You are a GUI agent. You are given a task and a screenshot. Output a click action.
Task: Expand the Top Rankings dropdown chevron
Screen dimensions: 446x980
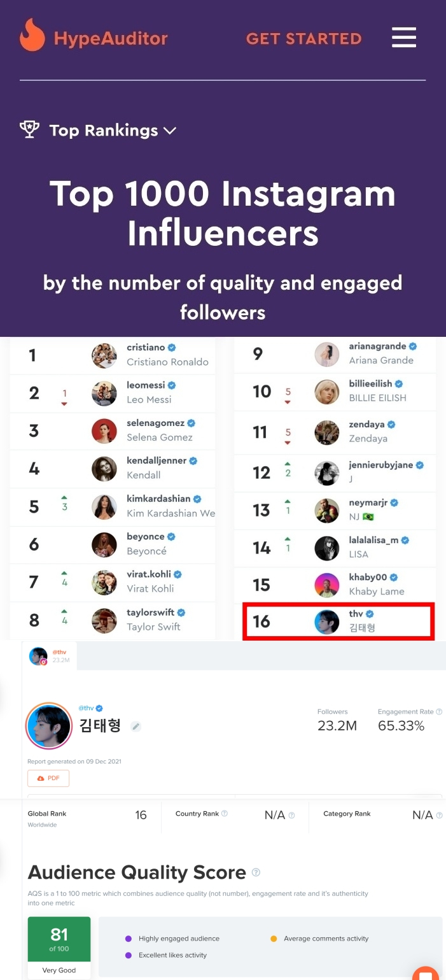(x=170, y=131)
